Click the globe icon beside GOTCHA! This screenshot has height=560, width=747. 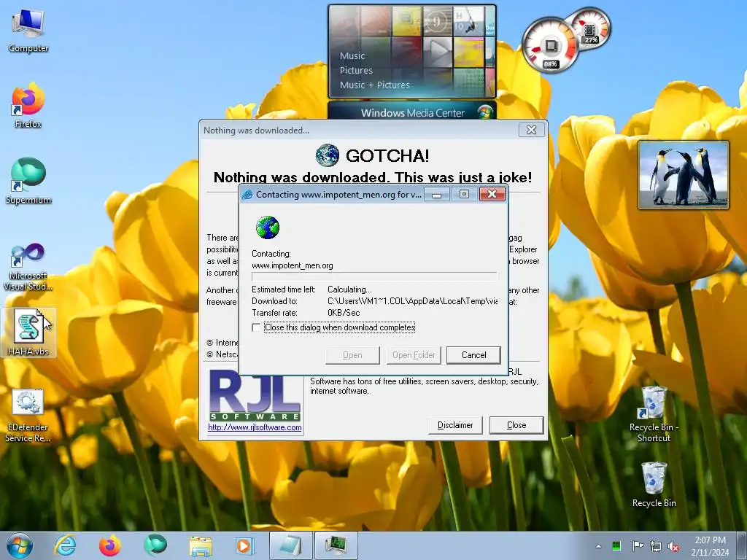[328, 156]
